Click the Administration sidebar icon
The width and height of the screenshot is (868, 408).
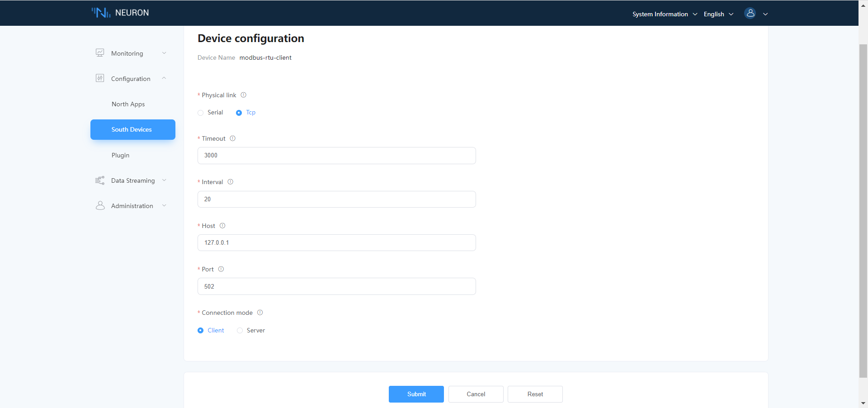click(99, 205)
